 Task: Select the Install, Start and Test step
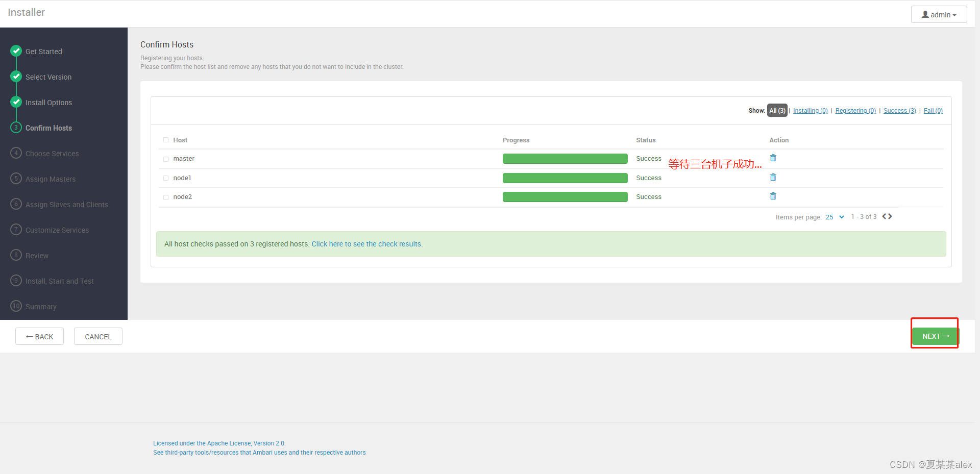point(60,281)
